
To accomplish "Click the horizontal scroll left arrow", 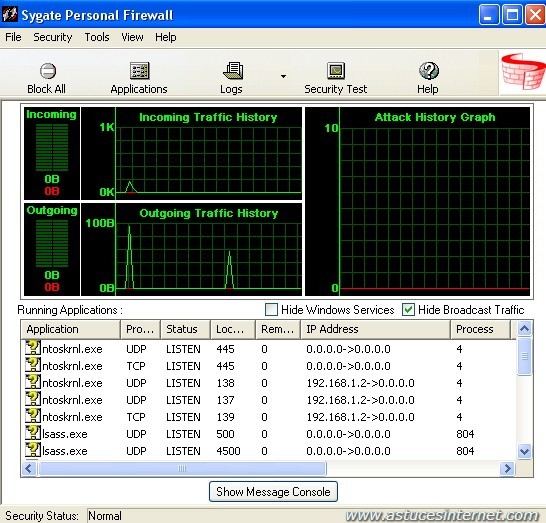I will click(x=29, y=468).
